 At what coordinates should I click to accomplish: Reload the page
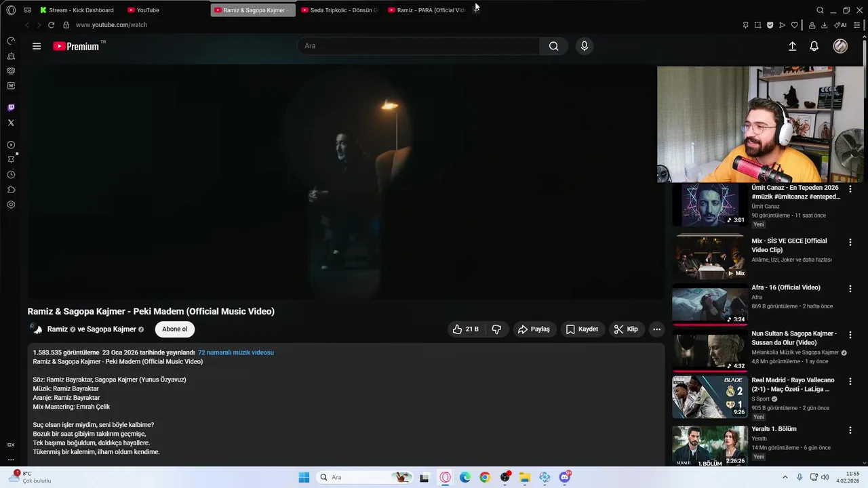[x=51, y=25]
